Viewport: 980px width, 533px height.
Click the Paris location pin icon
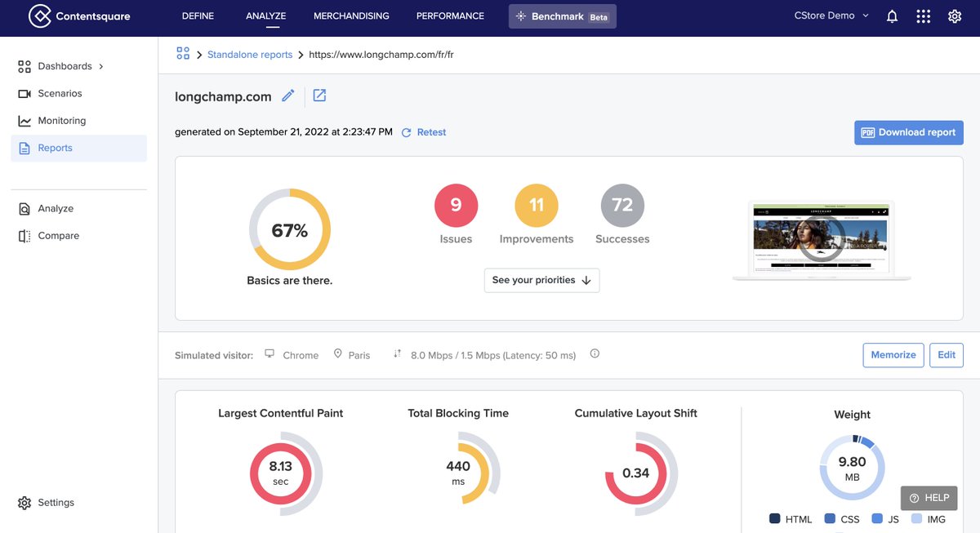tap(338, 354)
